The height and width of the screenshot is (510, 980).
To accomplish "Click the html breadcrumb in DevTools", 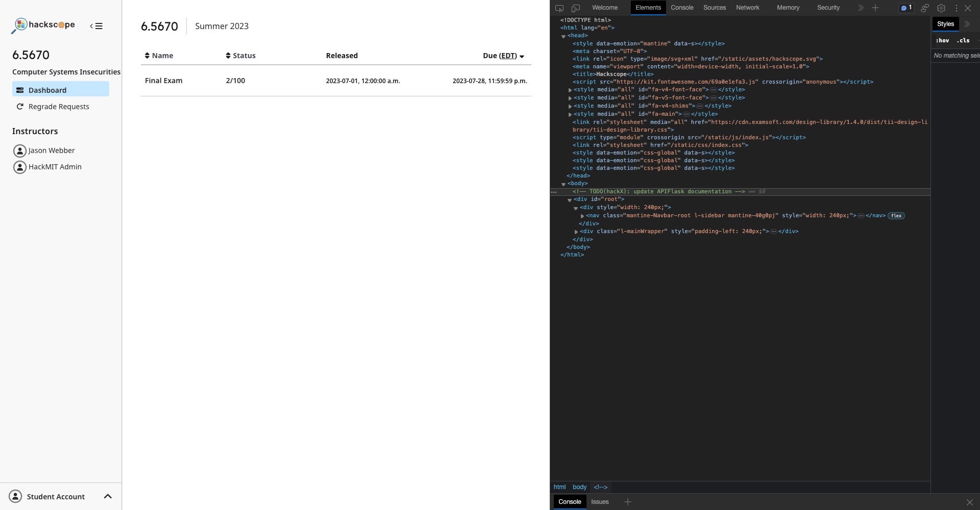I will (559, 487).
